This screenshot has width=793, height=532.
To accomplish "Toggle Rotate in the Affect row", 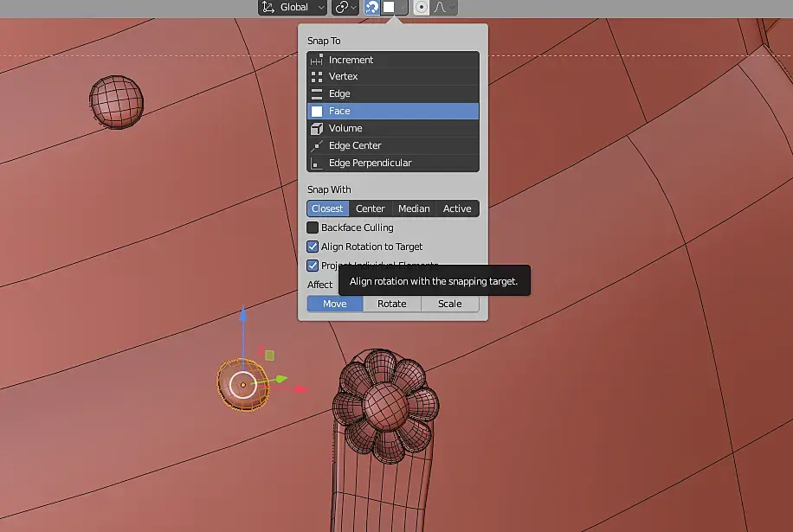I will tap(392, 304).
